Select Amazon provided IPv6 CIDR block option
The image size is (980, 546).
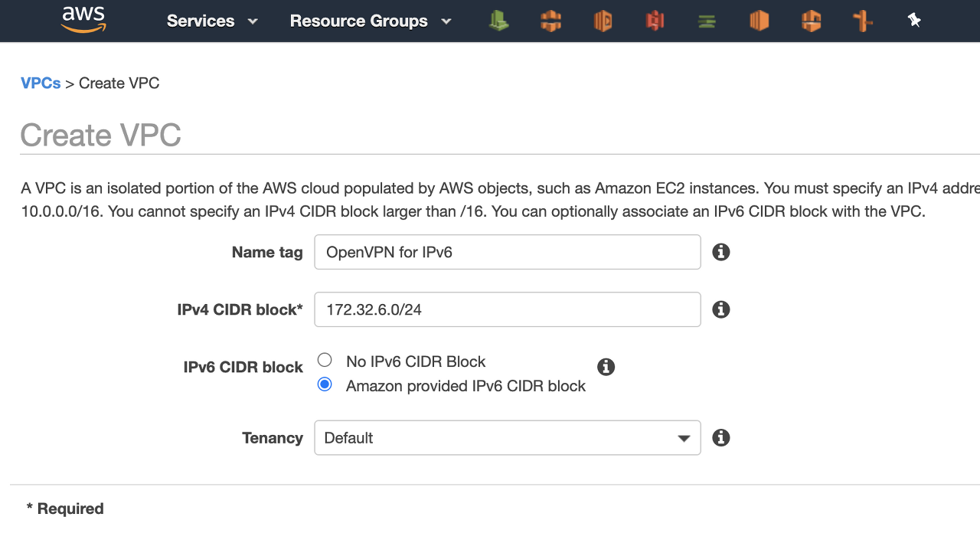click(325, 384)
